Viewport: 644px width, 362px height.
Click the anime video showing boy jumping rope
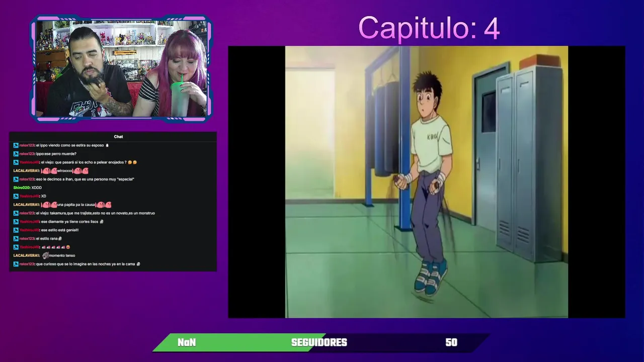427,182
